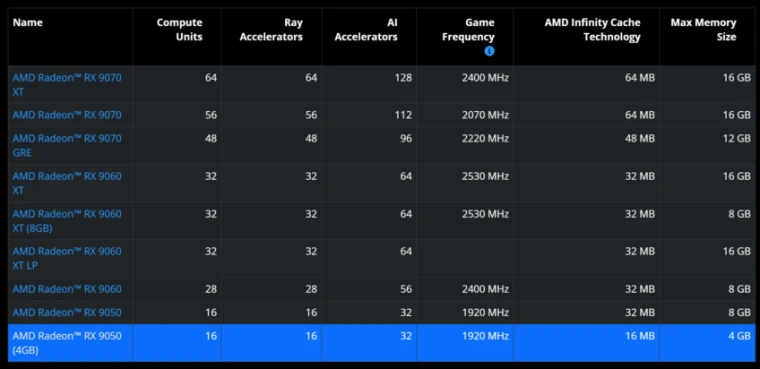
Task: Open the AMD Radeon RX 9070 link
Action: [x=67, y=115]
